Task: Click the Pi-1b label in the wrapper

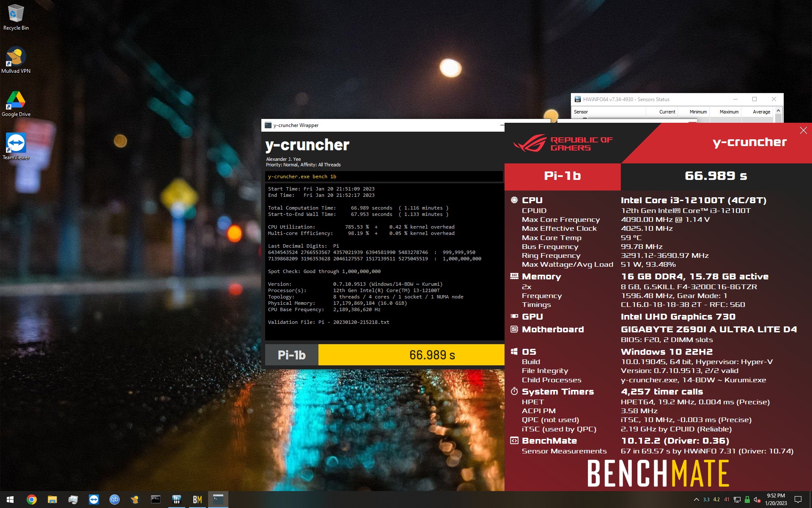Action: click(x=291, y=355)
